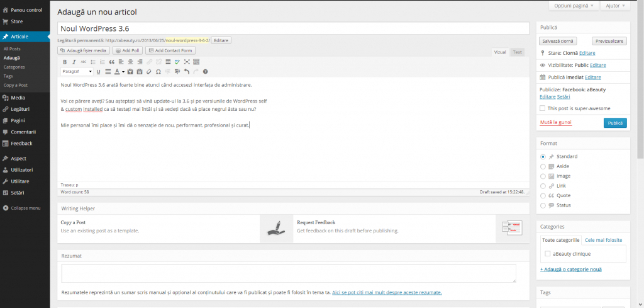Click the permalink Editare button
The width and height of the screenshot is (644, 308).
point(221,40)
